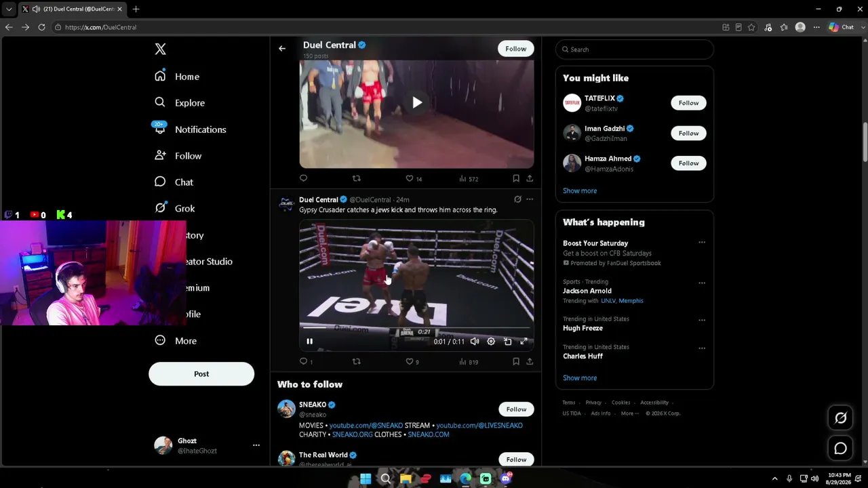Open more options on the Gypsy Crusader post
Image resolution: width=868 pixels, height=488 pixels.
click(x=530, y=199)
